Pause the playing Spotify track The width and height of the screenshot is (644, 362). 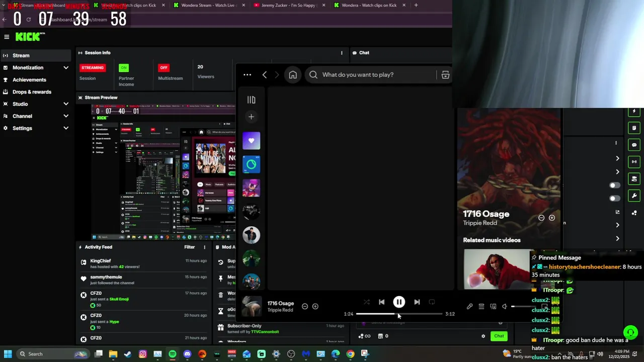(398, 302)
